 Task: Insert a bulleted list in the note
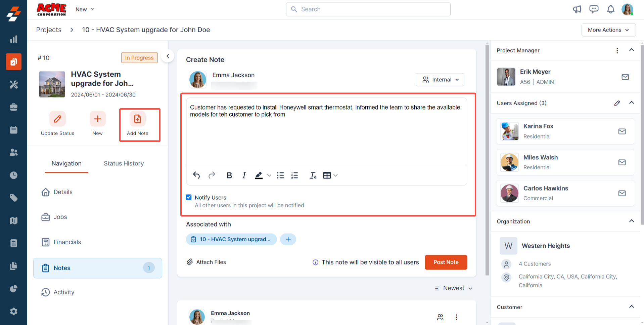point(280,175)
